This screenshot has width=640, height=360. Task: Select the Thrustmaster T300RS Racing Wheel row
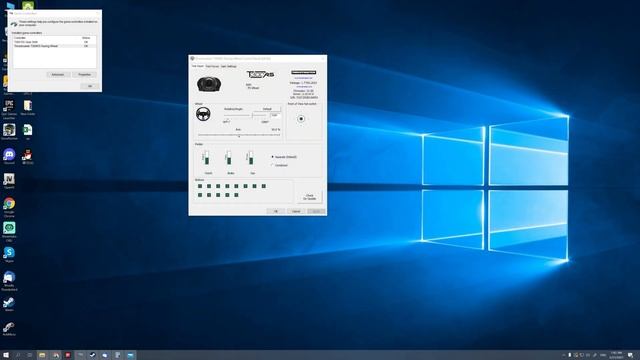55,46
